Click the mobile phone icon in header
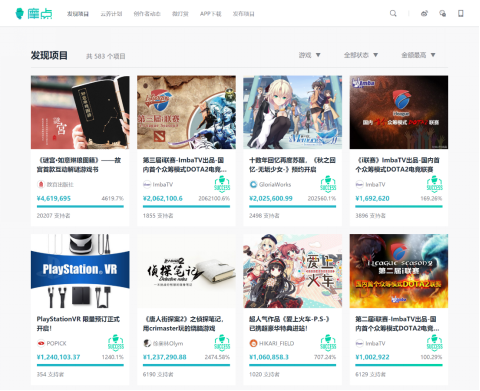The width and height of the screenshot is (480, 391). point(461,14)
